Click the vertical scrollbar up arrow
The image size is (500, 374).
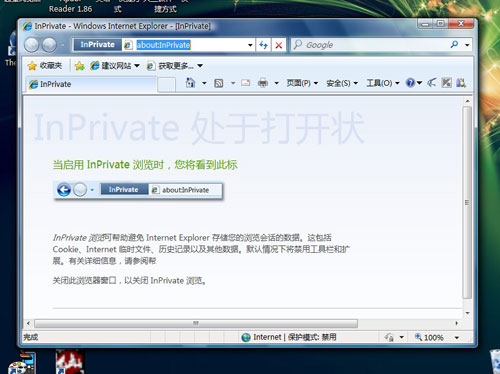coord(467,101)
